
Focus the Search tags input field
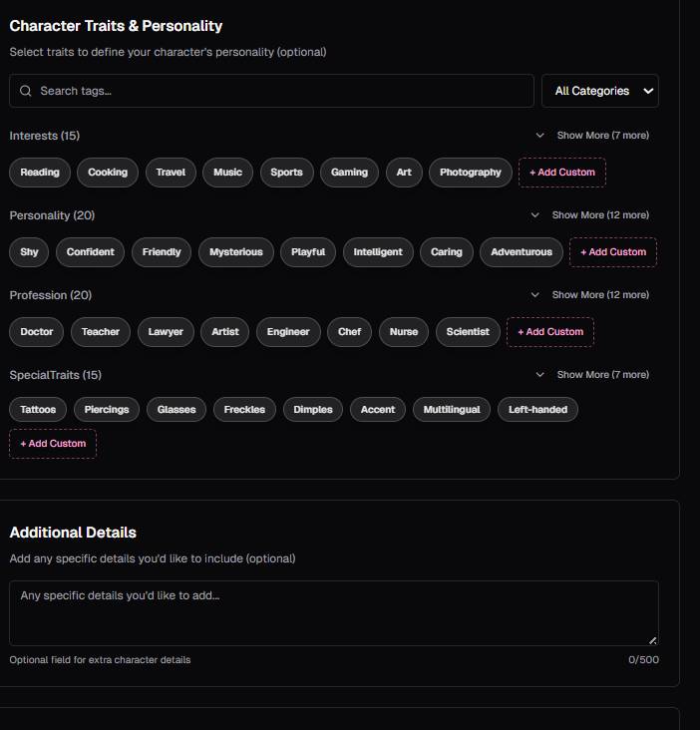(271, 91)
